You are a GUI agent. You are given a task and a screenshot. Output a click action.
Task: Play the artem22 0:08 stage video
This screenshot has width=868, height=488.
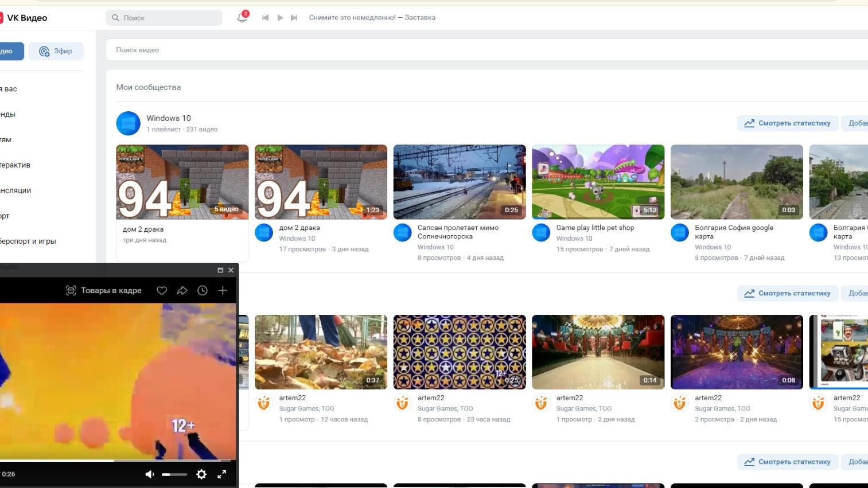coord(737,352)
